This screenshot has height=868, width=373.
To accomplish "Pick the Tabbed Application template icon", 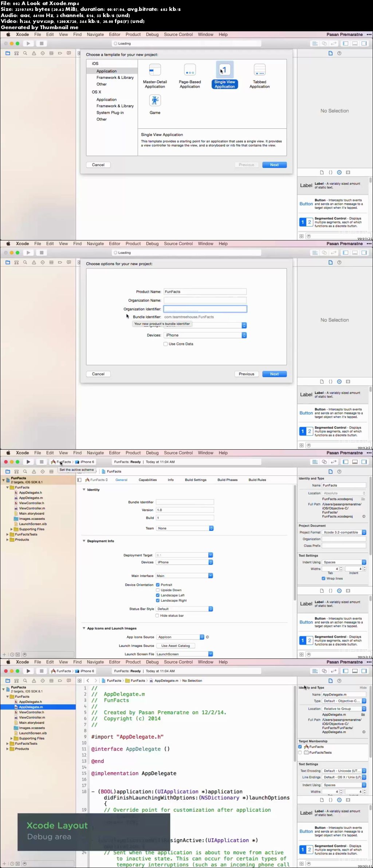I will point(260,69).
